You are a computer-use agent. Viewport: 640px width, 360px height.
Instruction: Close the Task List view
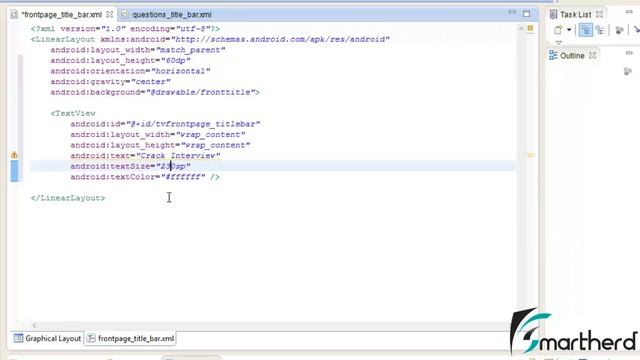point(599,14)
